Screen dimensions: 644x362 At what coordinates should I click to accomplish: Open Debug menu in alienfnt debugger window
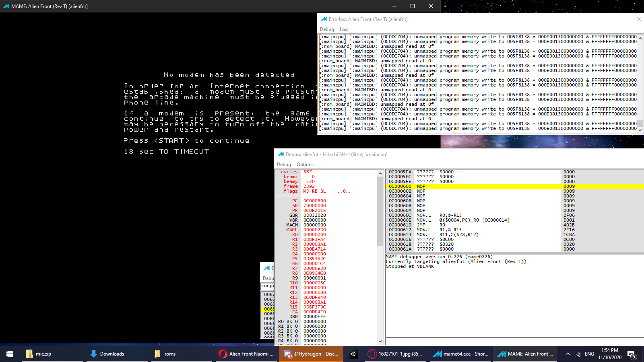pos(284,165)
